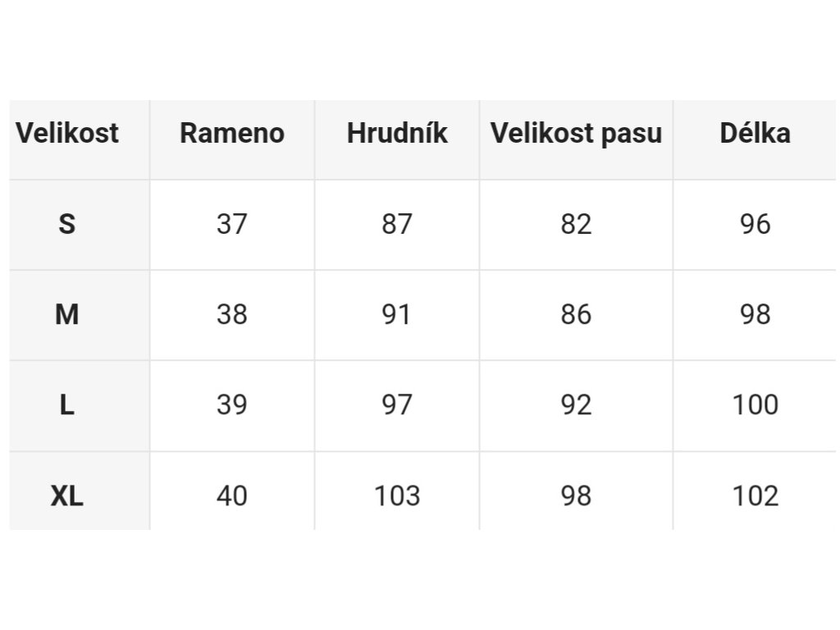The width and height of the screenshot is (840, 630).
Task: Click the Délka column header
Action: [x=755, y=133]
